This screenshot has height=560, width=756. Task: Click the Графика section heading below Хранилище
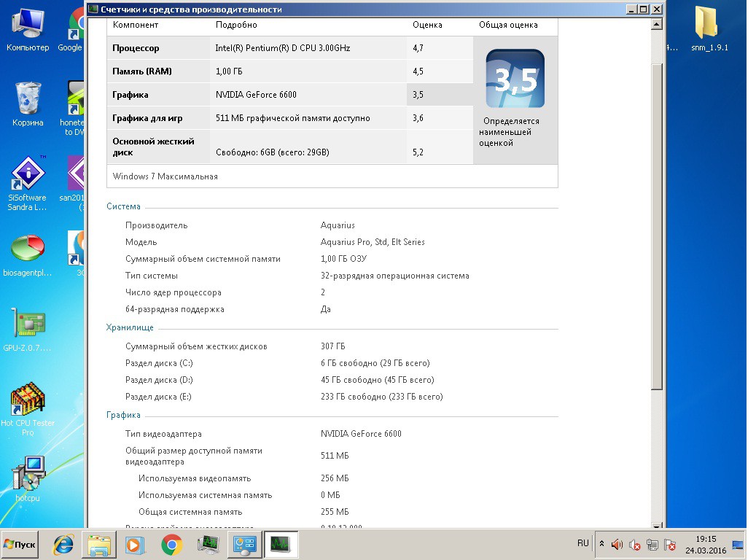click(x=123, y=416)
